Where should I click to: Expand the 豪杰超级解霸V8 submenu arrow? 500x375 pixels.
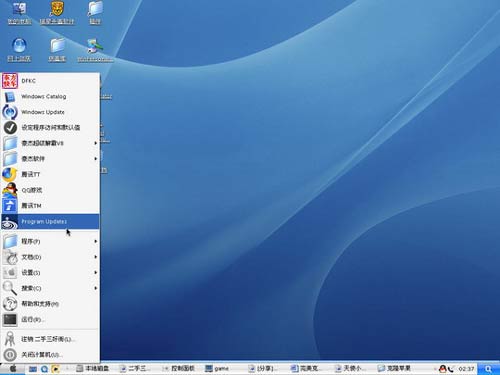click(x=96, y=143)
